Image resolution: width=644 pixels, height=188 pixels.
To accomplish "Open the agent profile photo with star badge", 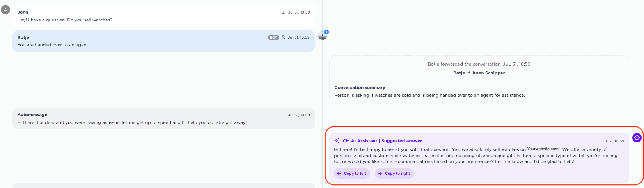I will coord(323,35).
